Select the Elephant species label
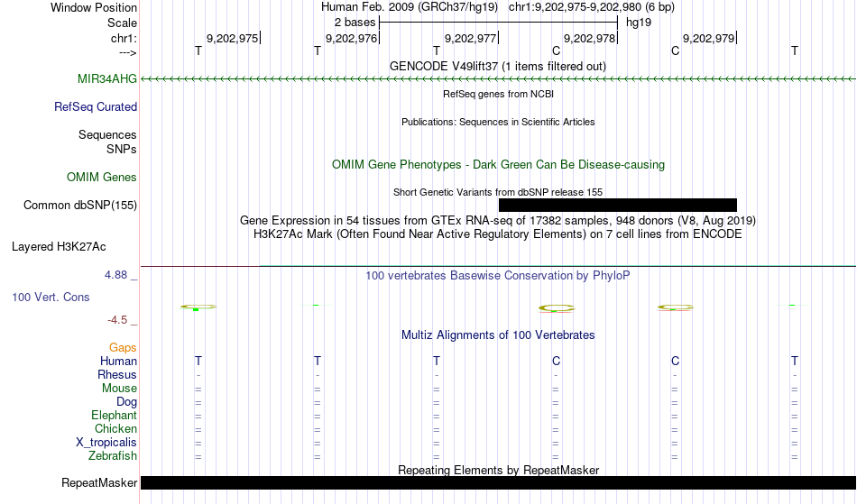Viewport: 857px width, 504px height. tap(115, 415)
